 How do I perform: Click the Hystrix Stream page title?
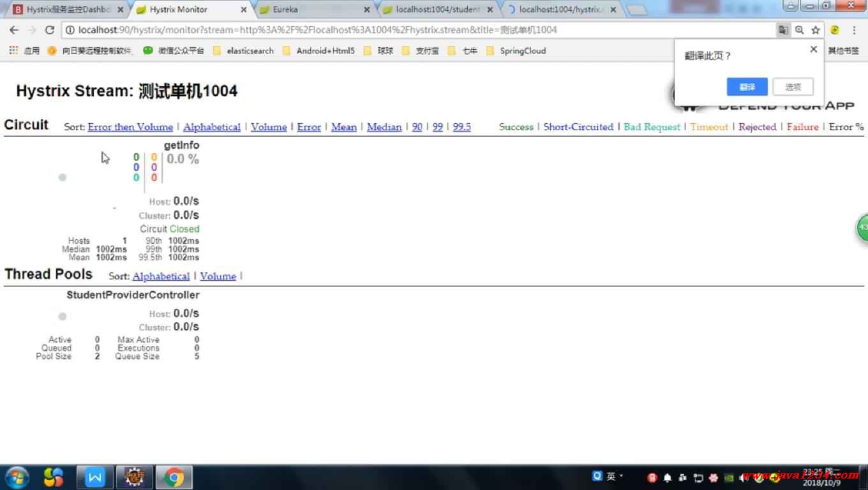point(127,91)
